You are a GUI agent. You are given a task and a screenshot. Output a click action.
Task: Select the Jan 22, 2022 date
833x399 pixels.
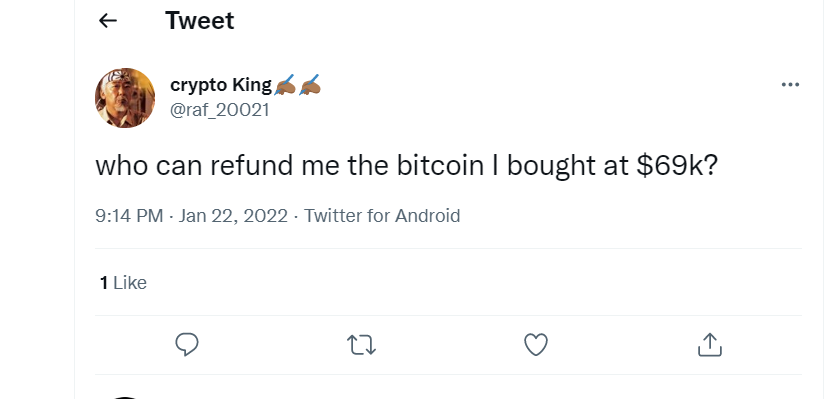233,216
